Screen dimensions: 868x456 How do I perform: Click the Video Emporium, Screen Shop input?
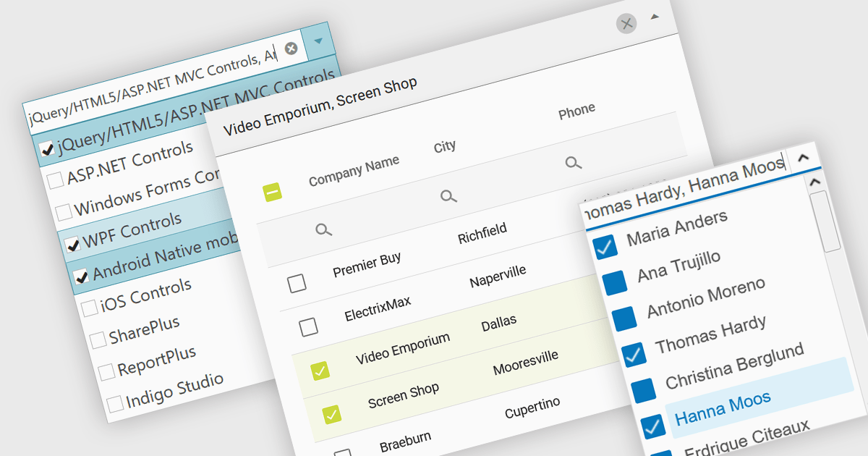(320, 107)
